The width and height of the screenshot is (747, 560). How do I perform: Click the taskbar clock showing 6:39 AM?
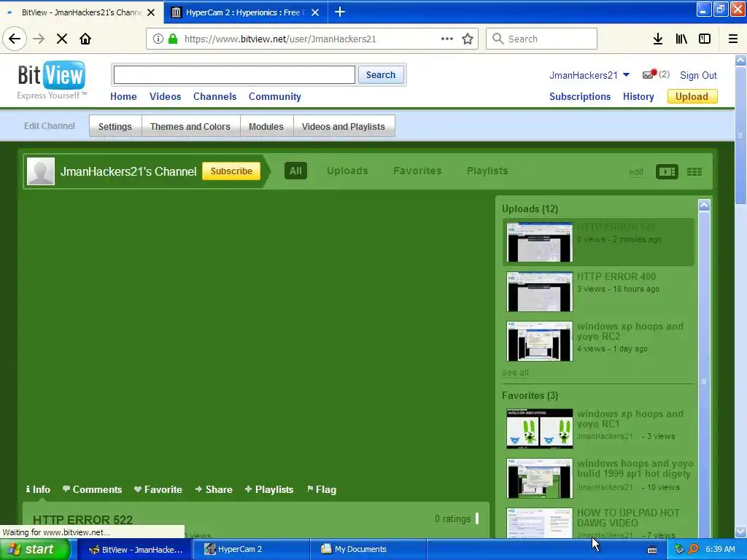pyautogui.click(x=720, y=549)
